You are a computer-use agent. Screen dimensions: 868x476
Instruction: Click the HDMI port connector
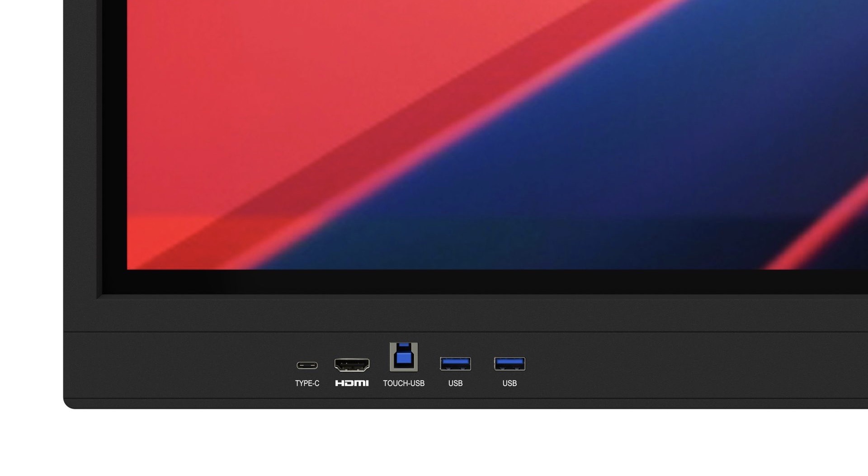pyautogui.click(x=352, y=364)
